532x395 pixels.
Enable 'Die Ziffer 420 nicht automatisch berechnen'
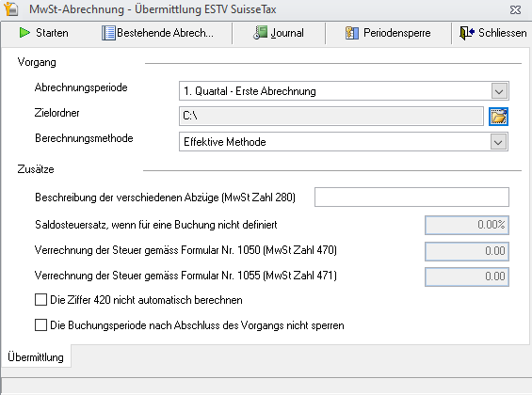[x=40, y=300]
